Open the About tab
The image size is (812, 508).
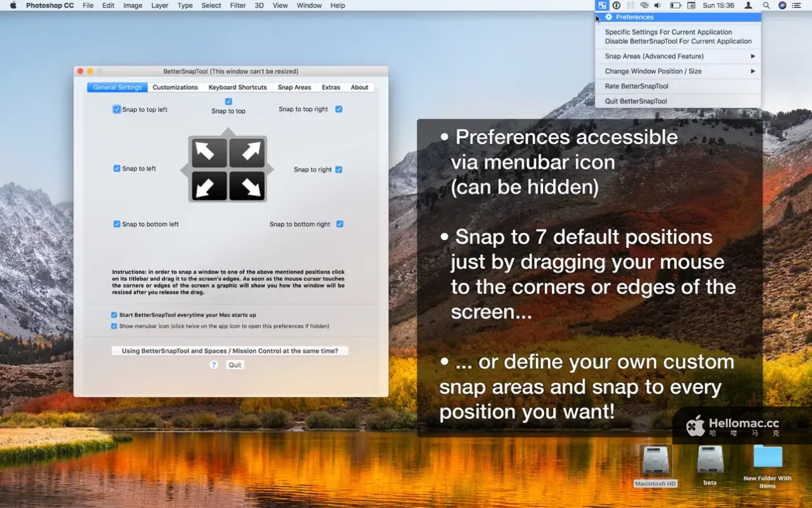360,88
